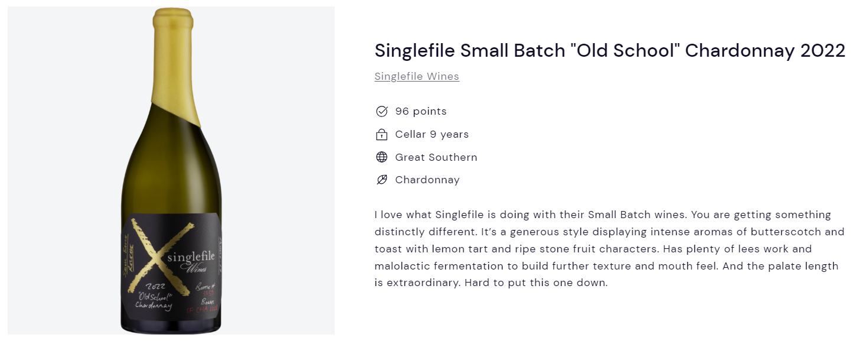
Task: Click the lock icon beside Cellar 9 years
Action: 381,135
